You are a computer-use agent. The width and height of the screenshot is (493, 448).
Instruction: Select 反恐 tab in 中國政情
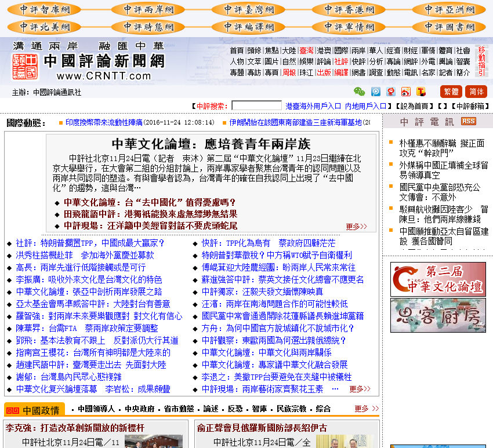(235, 409)
